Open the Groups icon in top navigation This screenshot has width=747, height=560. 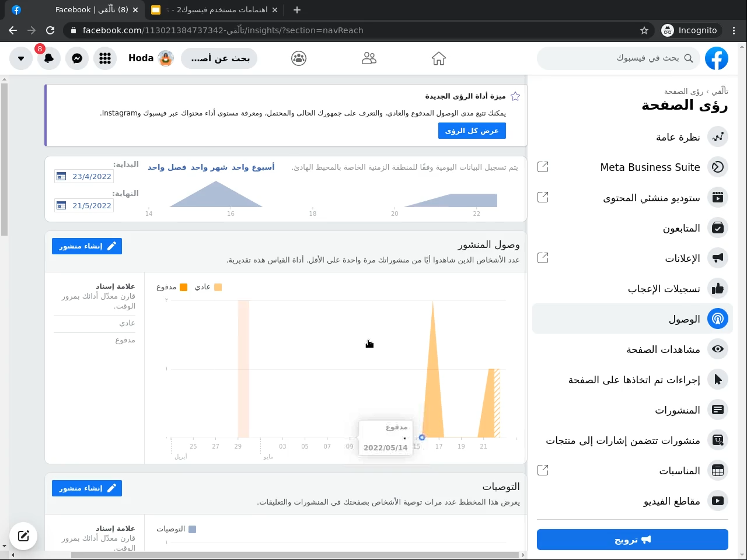click(299, 58)
